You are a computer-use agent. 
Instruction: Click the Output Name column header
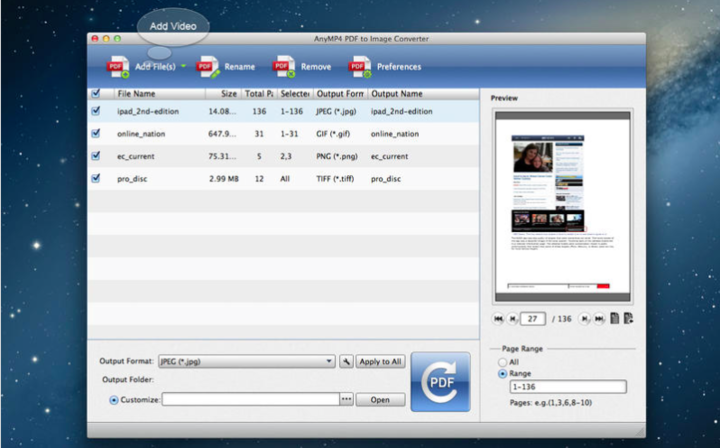pyautogui.click(x=423, y=94)
